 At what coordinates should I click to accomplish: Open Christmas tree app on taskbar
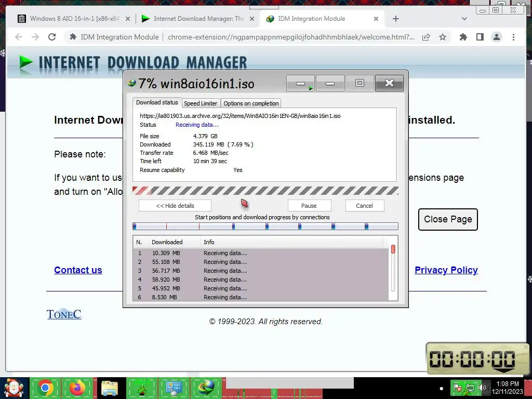pyautogui.click(x=141, y=388)
